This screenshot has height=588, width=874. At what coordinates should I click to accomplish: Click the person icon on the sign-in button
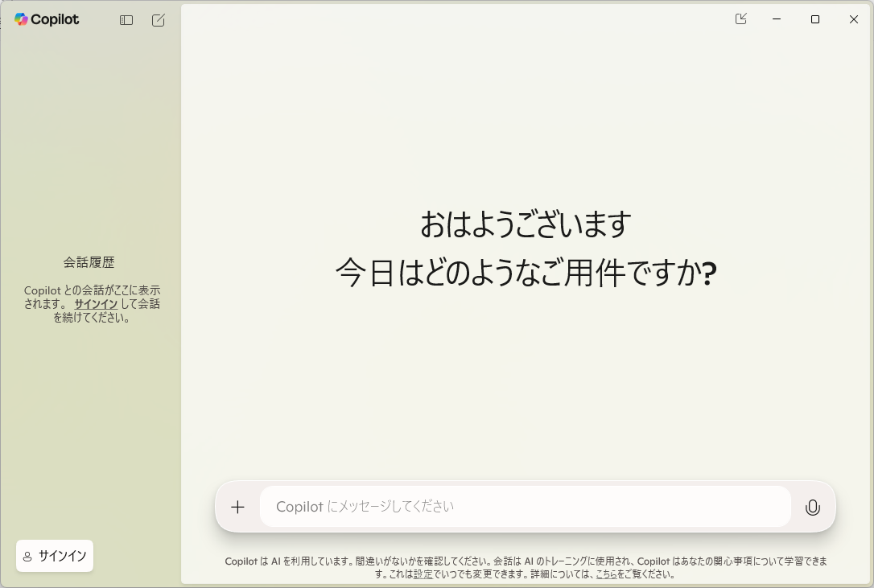point(27,556)
